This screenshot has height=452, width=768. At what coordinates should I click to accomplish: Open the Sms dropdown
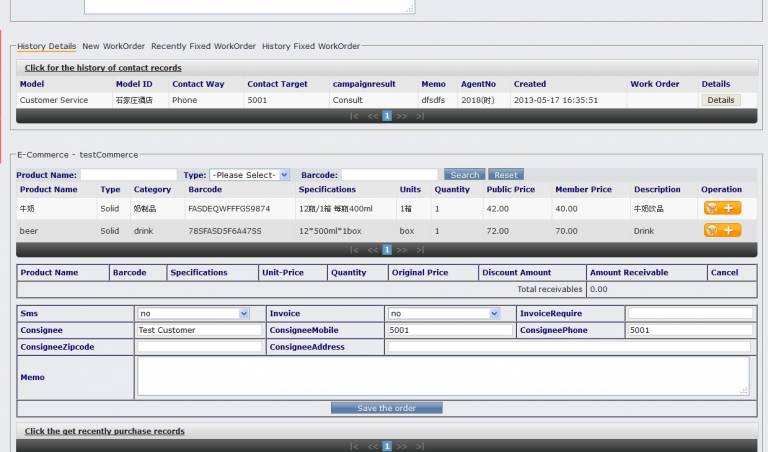(194, 313)
